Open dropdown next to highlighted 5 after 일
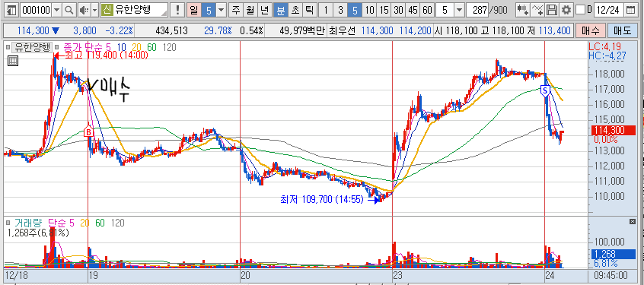The height and width of the screenshot is (285, 644). (221, 10)
